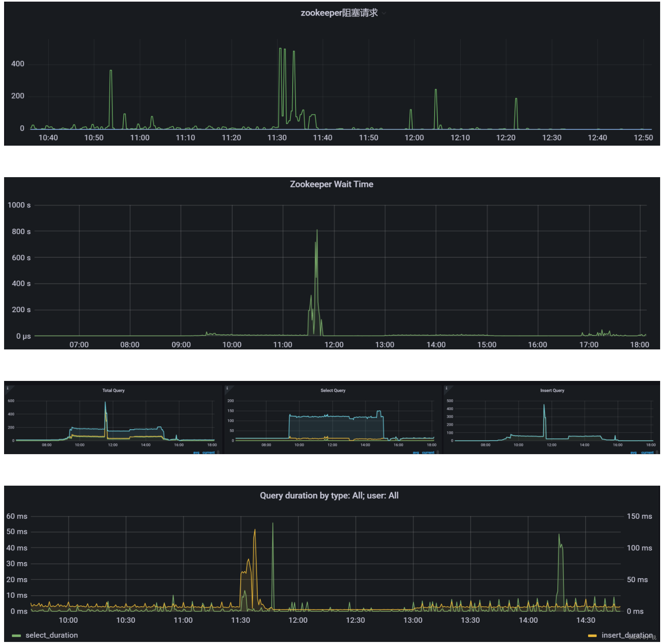Click the 1000 s axis label

19,205
